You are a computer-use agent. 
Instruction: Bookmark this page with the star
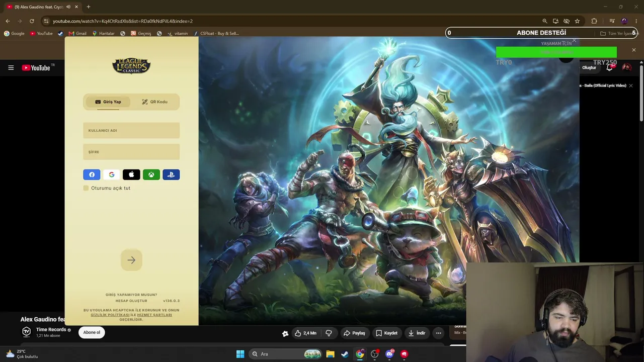coord(577,21)
